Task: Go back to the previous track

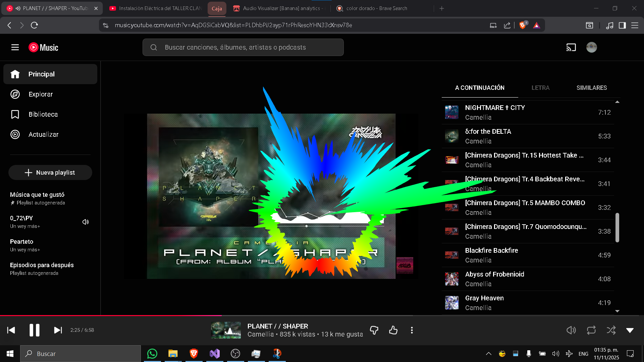Action: (11, 330)
